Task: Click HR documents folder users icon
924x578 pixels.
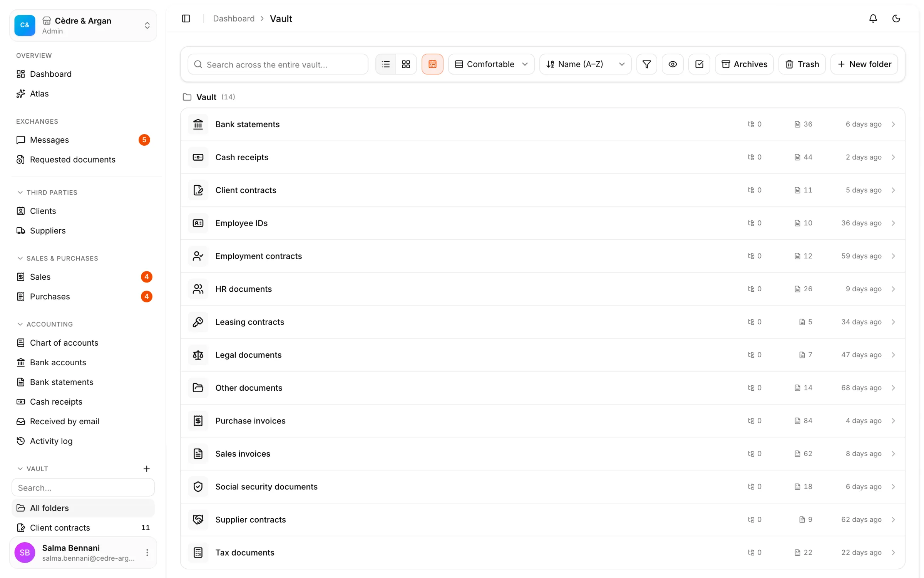Action: coord(198,289)
